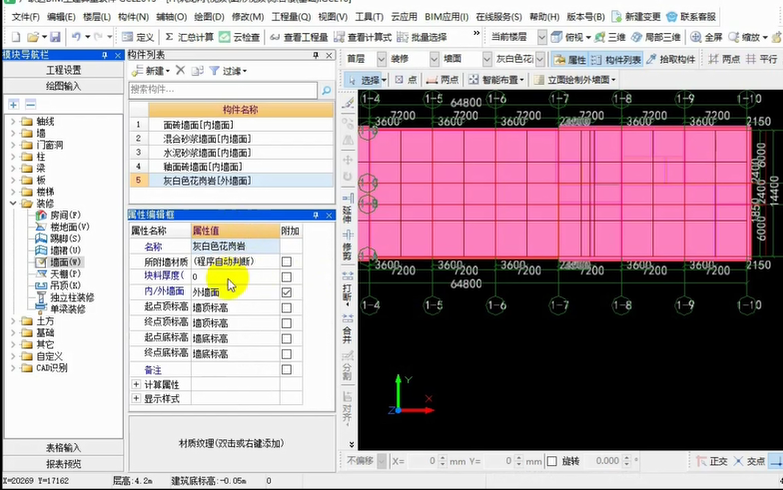The width and height of the screenshot is (783, 490).
Task: Click the save disk icon
Action: [x=55, y=37]
